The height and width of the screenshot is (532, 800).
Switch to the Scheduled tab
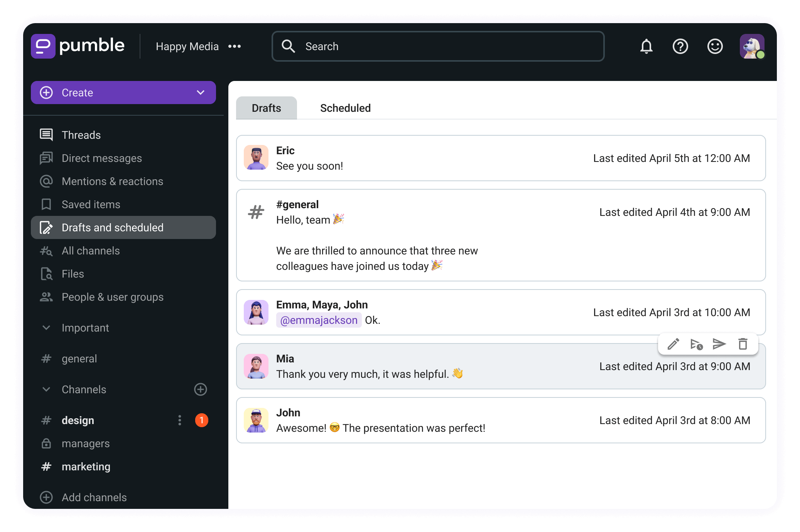[x=345, y=108]
